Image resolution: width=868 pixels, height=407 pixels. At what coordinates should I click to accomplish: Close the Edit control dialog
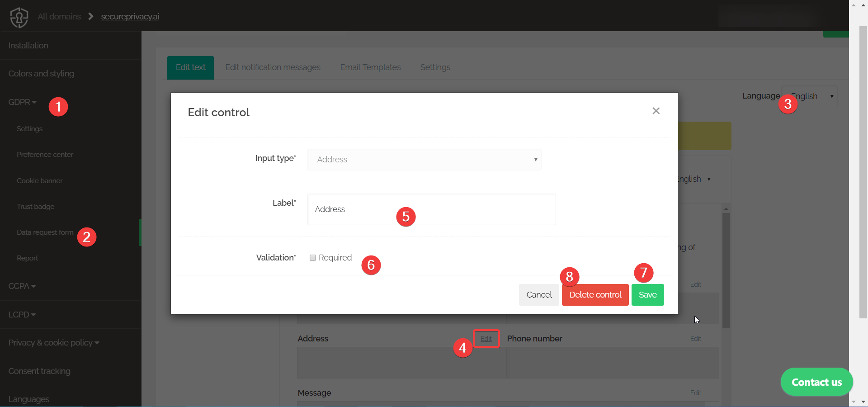pyautogui.click(x=656, y=111)
